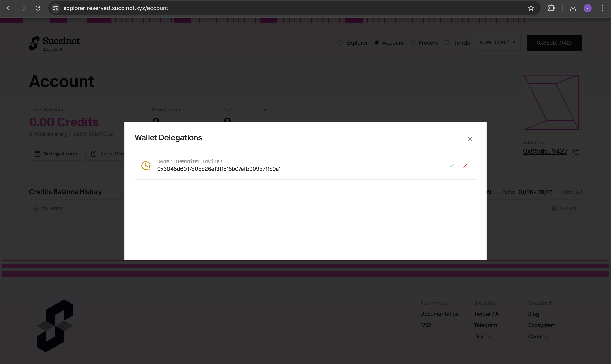611x364 pixels.
Task: Open Chrome three-dot menu
Action: pyautogui.click(x=602, y=8)
